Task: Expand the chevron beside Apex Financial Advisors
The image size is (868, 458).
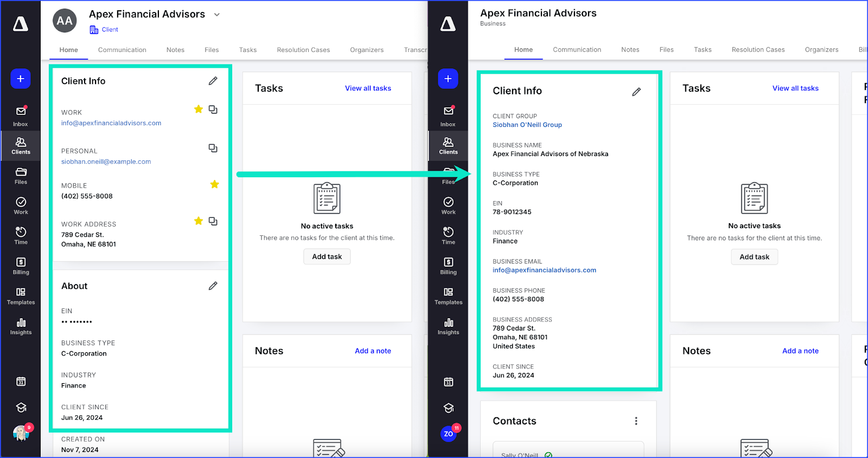Action: [217, 15]
